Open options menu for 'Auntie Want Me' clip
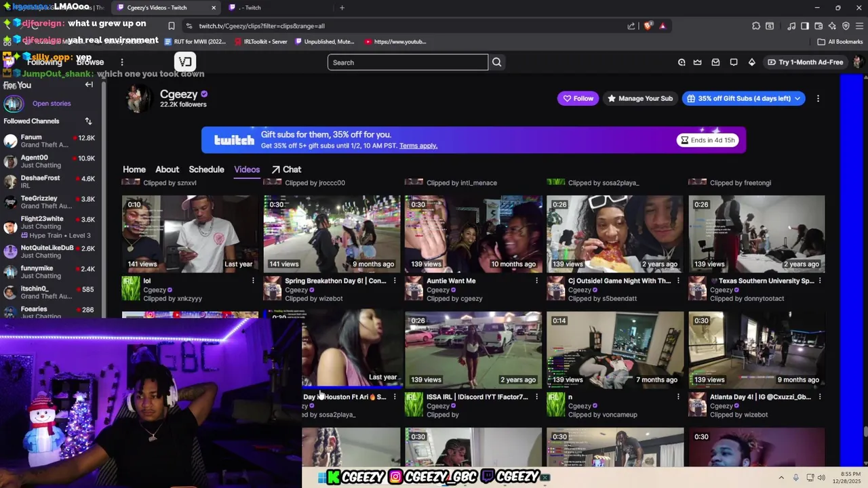The width and height of the screenshot is (868, 488). point(536,281)
